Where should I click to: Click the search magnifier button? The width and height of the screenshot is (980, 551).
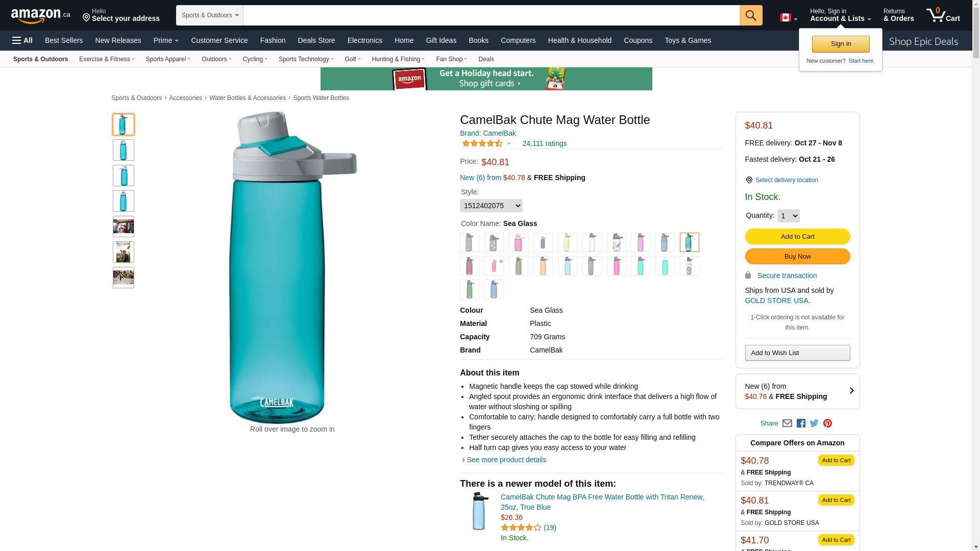pos(750,15)
